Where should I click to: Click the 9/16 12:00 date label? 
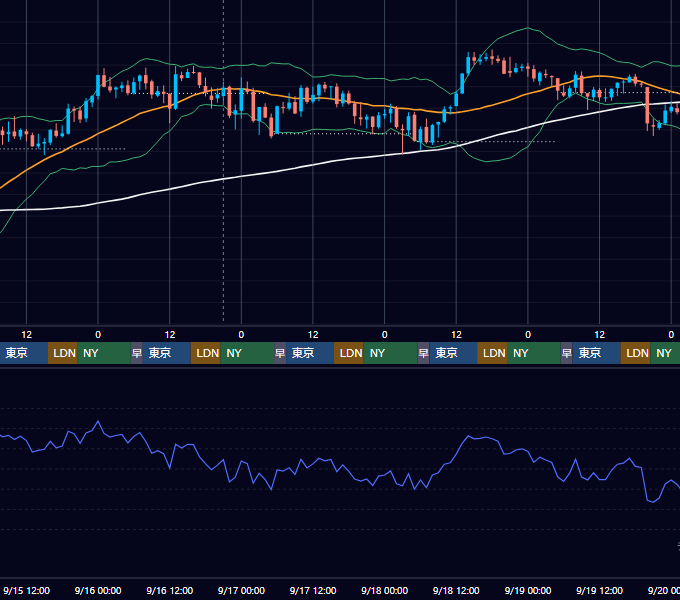click(170, 590)
